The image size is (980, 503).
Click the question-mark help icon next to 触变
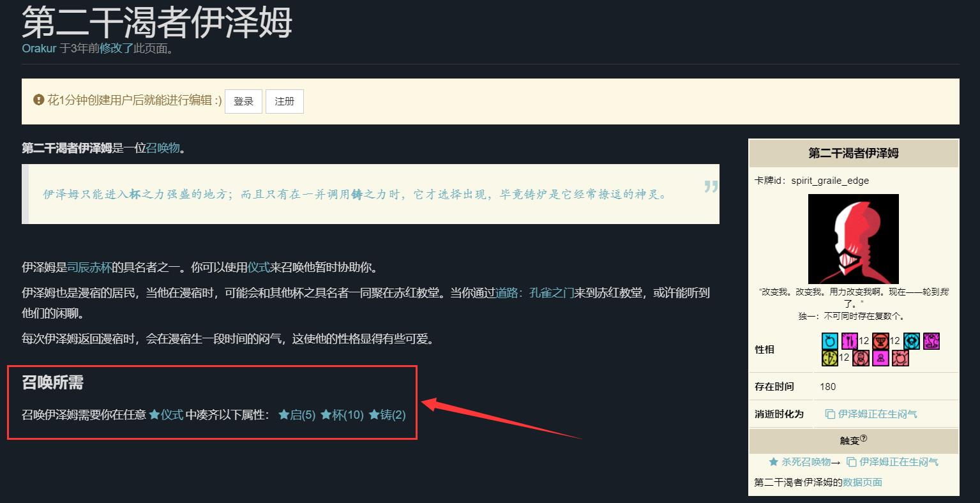coord(864,437)
